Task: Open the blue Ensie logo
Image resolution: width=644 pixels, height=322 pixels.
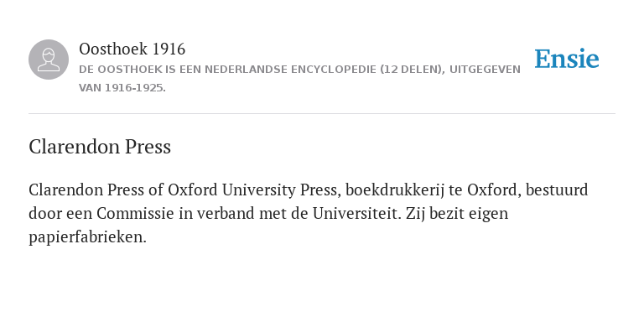Action: pyautogui.click(x=567, y=59)
